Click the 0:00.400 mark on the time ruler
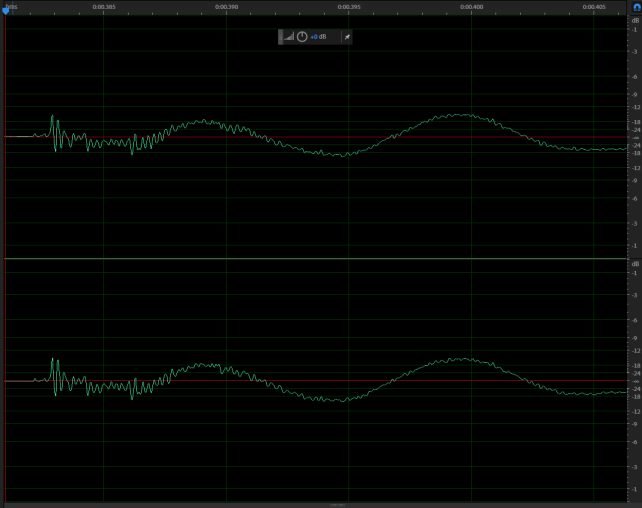 [472, 7]
